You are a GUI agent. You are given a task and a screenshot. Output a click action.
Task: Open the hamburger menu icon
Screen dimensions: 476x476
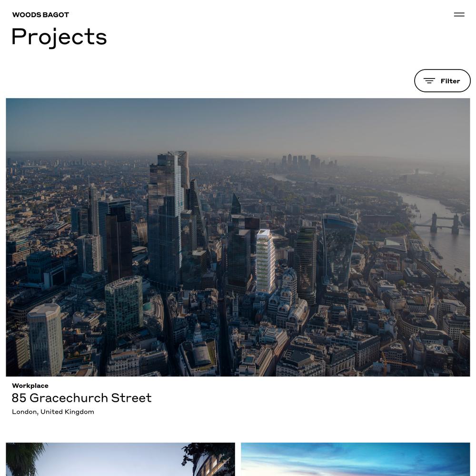click(459, 15)
